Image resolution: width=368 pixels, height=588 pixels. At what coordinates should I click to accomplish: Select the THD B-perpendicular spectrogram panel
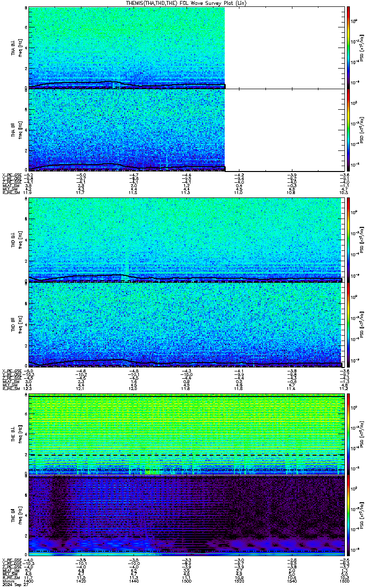click(x=185, y=240)
